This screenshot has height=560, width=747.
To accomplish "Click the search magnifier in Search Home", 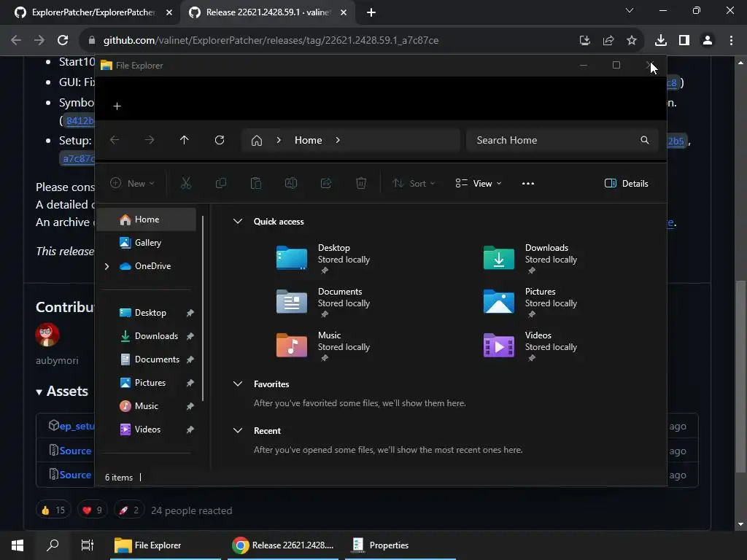I will click(645, 140).
